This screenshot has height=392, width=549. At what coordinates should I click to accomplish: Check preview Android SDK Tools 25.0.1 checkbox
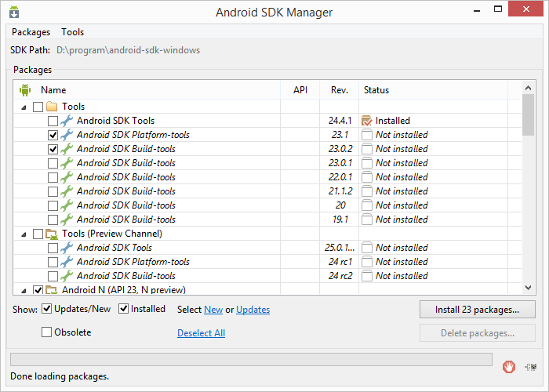pyautogui.click(x=53, y=249)
